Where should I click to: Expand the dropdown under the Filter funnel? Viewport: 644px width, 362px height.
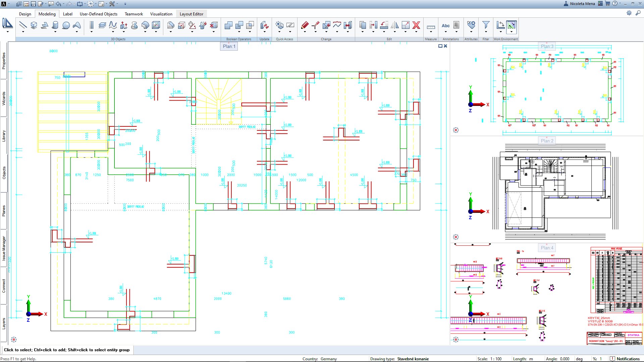pyautogui.click(x=486, y=32)
